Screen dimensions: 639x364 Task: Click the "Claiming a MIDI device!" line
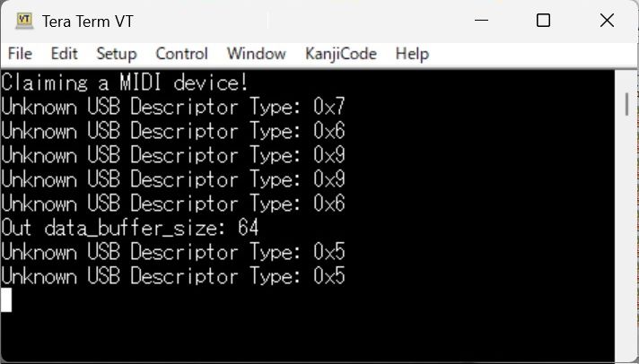tap(125, 83)
